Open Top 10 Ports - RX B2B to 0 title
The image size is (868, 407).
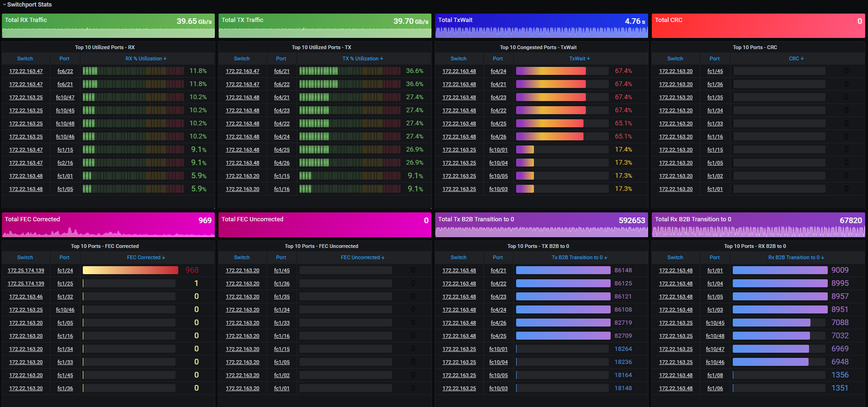(755, 246)
